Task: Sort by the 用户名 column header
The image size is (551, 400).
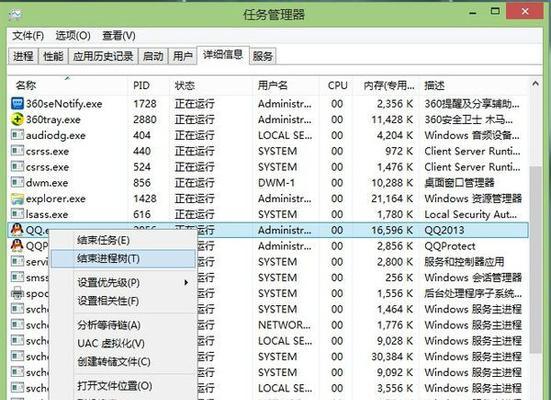Action: [286, 85]
